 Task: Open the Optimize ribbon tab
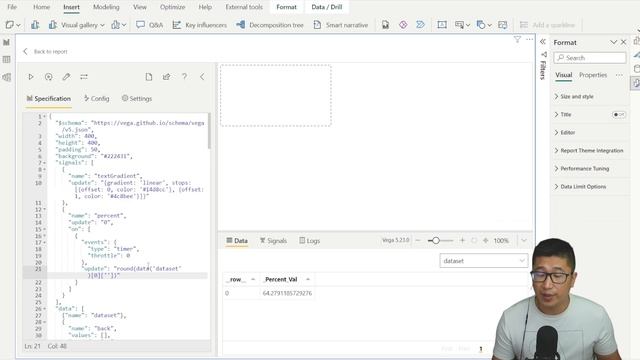(x=172, y=7)
